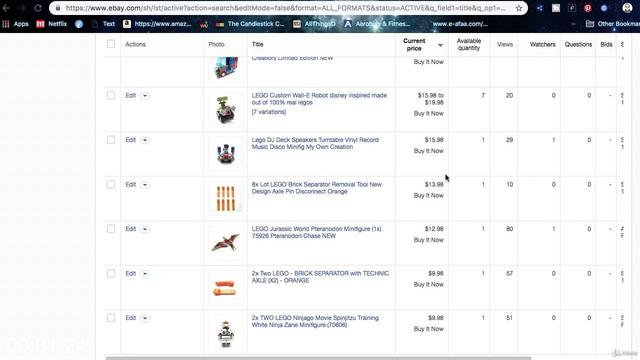Open the Apps grid in the bookmarks bar
This screenshot has height=360, width=640.
(16, 24)
